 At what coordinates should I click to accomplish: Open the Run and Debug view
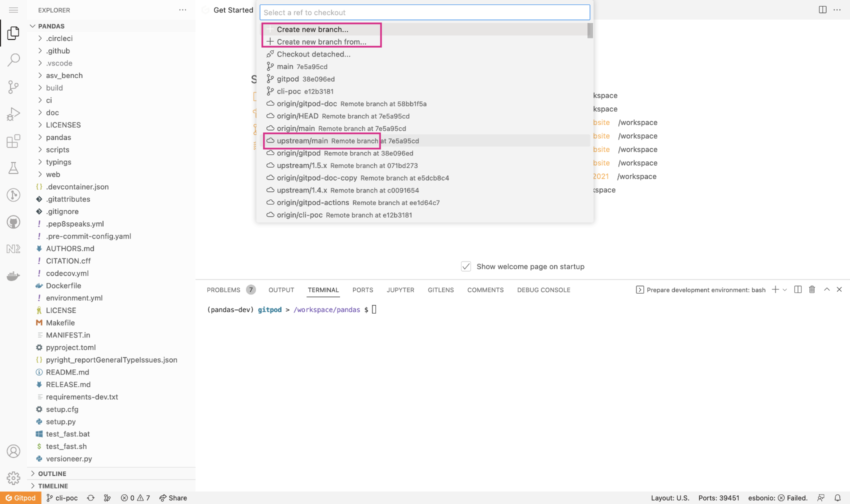[x=13, y=113]
